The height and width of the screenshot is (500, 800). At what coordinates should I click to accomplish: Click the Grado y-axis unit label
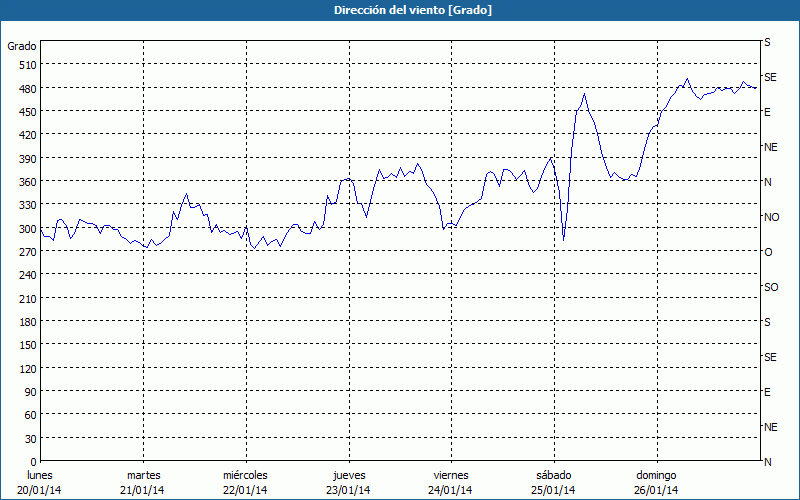click(x=22, y=46)
